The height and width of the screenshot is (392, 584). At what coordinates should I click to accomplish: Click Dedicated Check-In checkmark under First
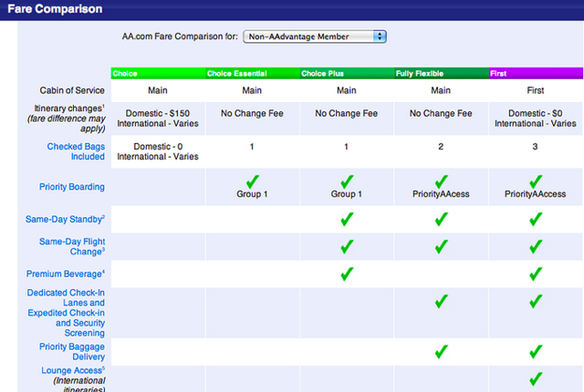coord(536,301)
